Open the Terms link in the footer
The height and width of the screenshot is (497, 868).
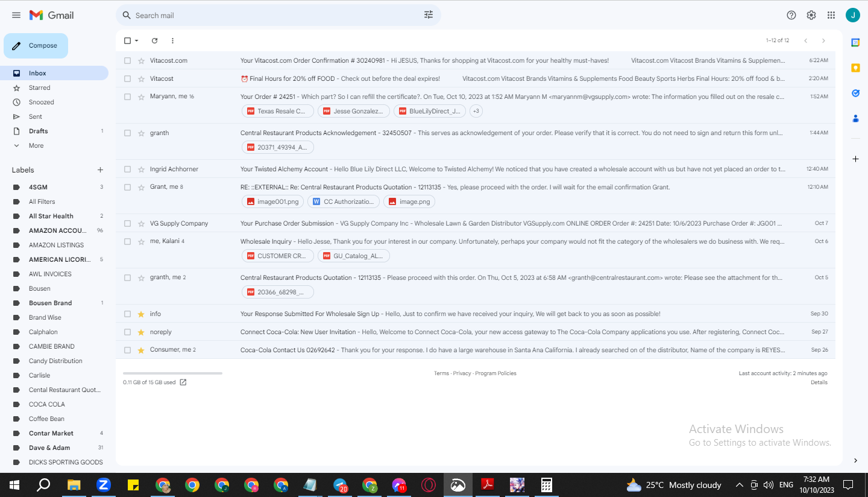click(441, 373)
